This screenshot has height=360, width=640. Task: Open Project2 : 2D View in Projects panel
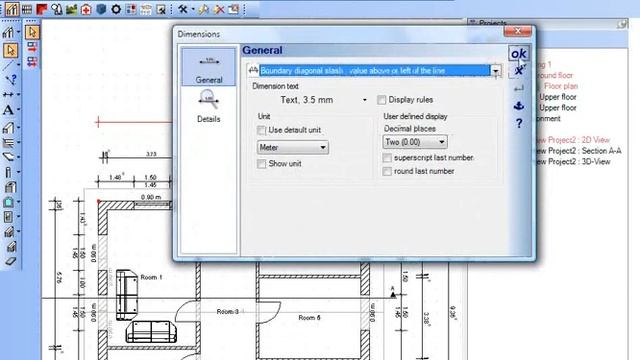pyautogui.click(x=574, y=140)
